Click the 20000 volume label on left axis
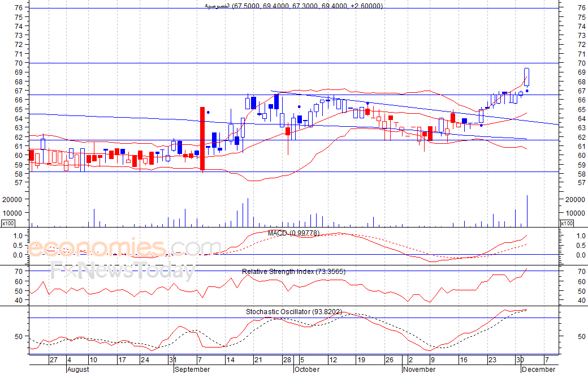This screenshot has width=588, height=373. (12, 200)
